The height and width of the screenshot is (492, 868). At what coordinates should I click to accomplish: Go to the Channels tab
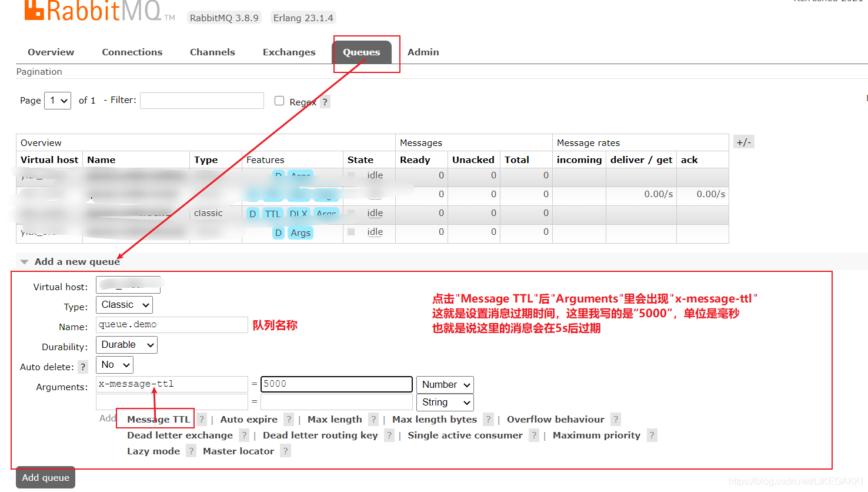pyautogui.click(x=212, y=52)
